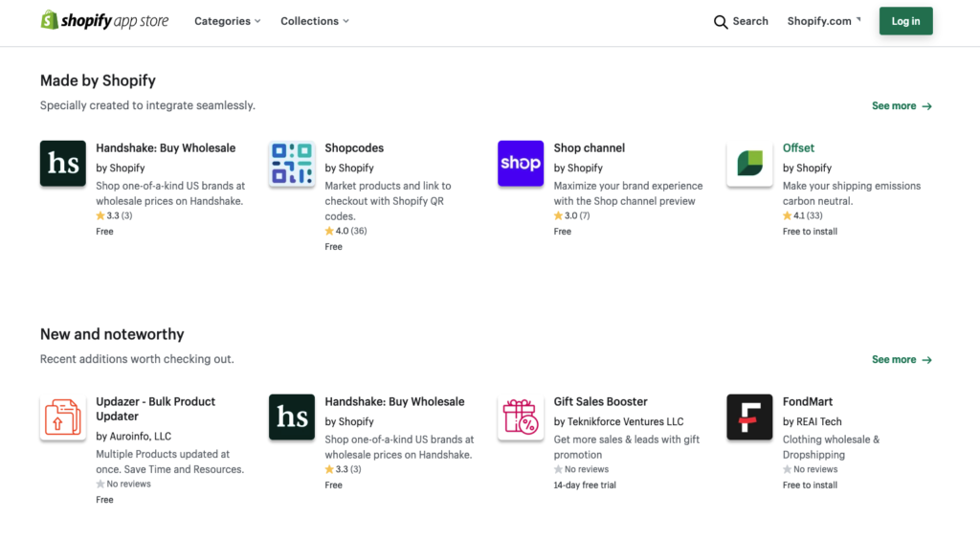
Task: Click the Log in button
Action: [x=905, y=21]
